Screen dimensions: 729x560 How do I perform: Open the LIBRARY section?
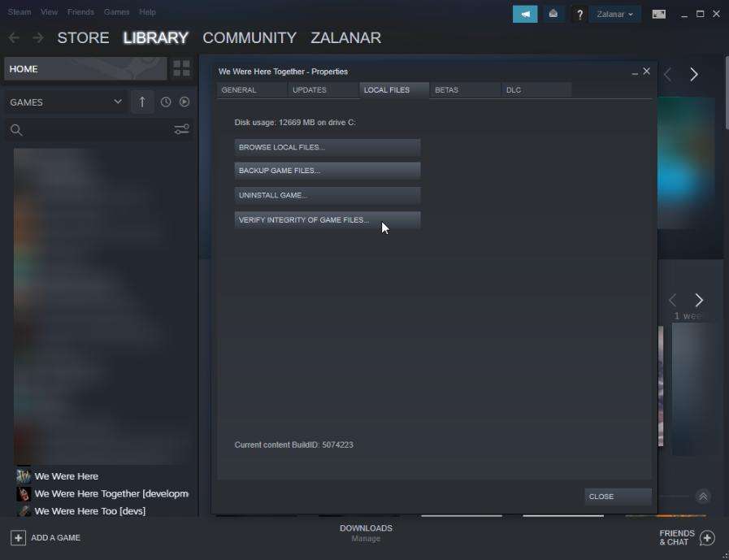[156, 37]
